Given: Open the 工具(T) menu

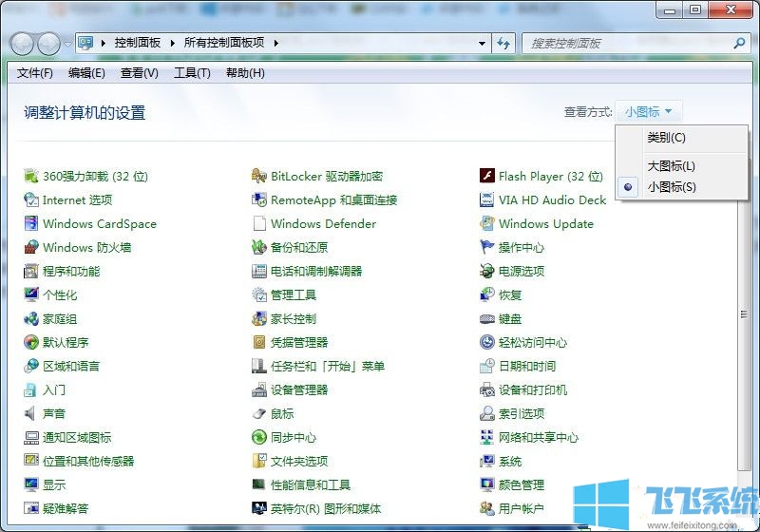Looking at the screenshot, I should [192, 73].
